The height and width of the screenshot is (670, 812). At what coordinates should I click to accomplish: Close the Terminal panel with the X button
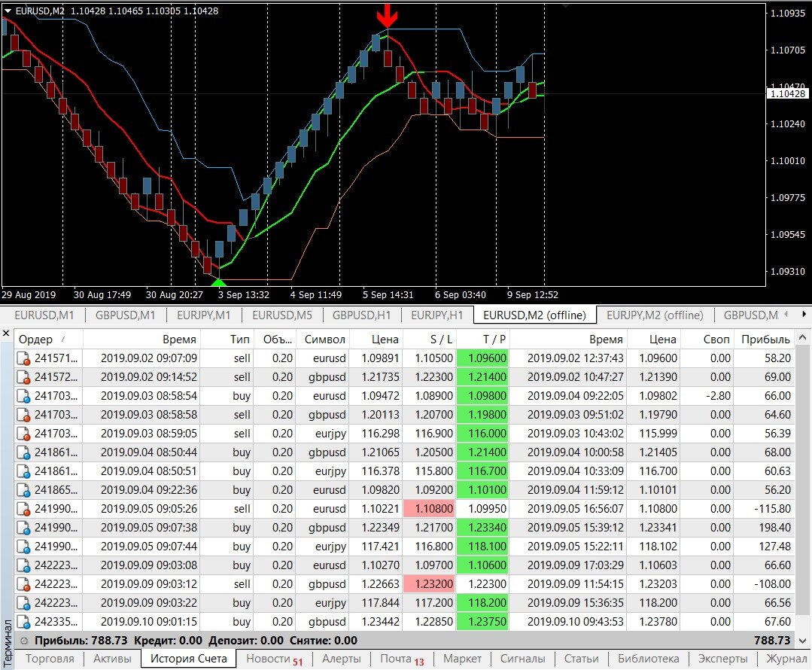6,333
